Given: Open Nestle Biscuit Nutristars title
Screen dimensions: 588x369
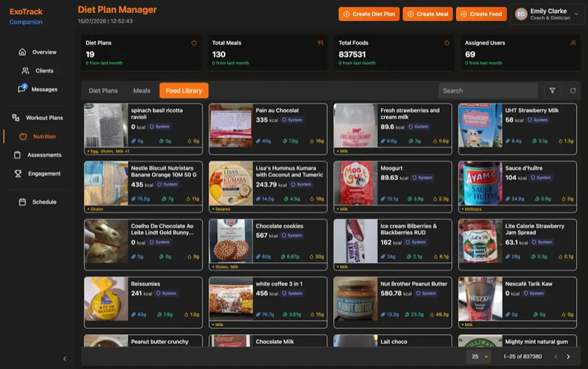Looking at the screenshot, I should point(164,171).
